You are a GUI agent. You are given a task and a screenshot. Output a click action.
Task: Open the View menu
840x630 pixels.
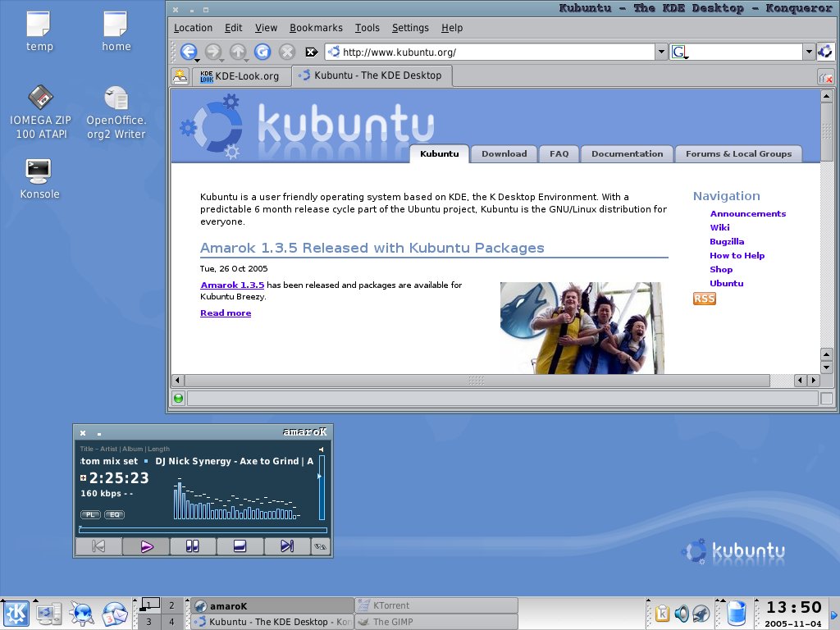266,28
